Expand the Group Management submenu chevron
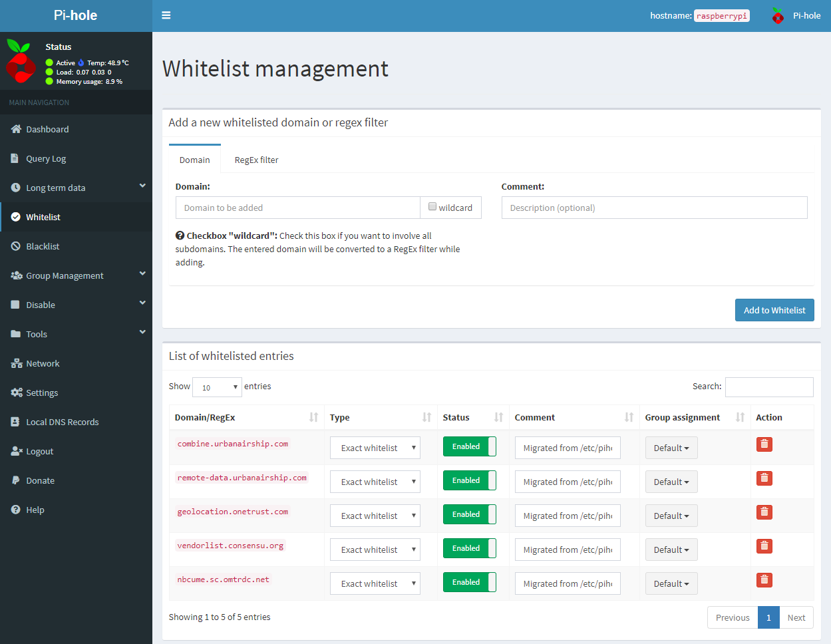The width and height of the screenshot is (831, 644). tap(142, 274)
